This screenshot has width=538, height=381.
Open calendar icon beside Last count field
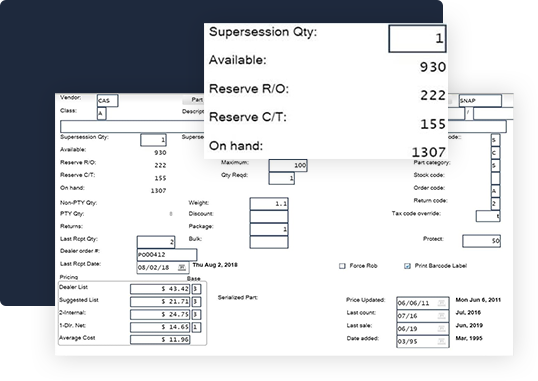(x=441, y=316)
